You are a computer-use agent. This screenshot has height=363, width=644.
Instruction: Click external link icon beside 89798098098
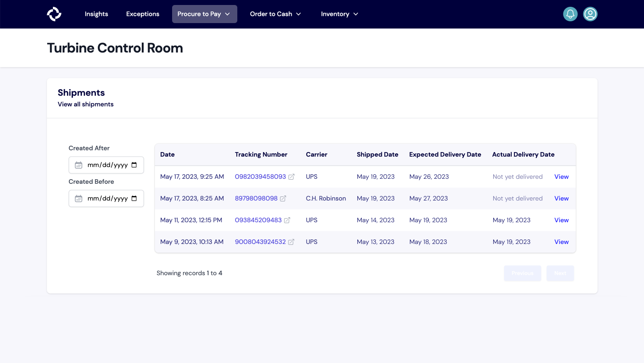(283, 199)
